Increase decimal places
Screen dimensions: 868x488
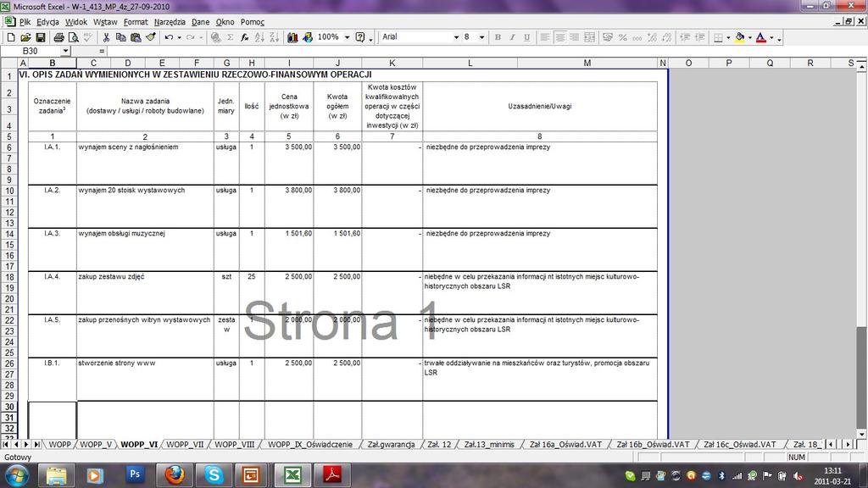pyautogui.click(x=652, y=37)
